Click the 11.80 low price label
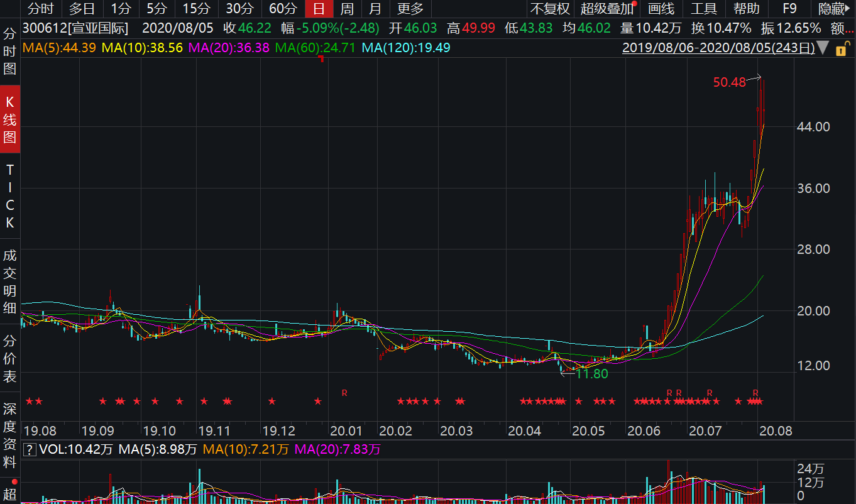 (x=592, y=373)
